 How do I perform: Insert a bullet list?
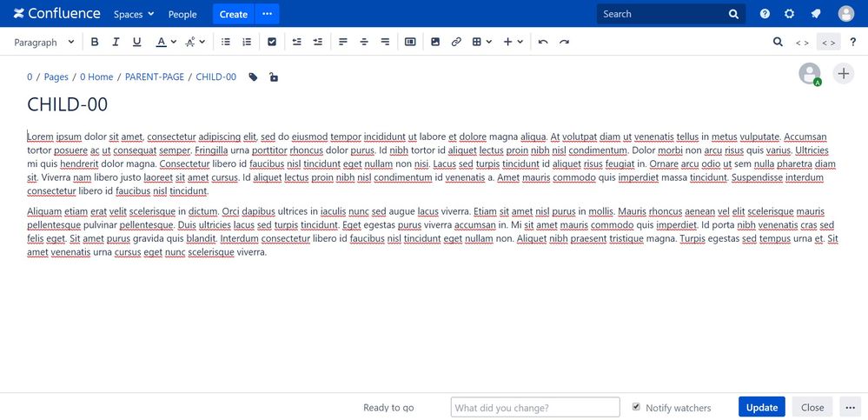coord(226,42)
